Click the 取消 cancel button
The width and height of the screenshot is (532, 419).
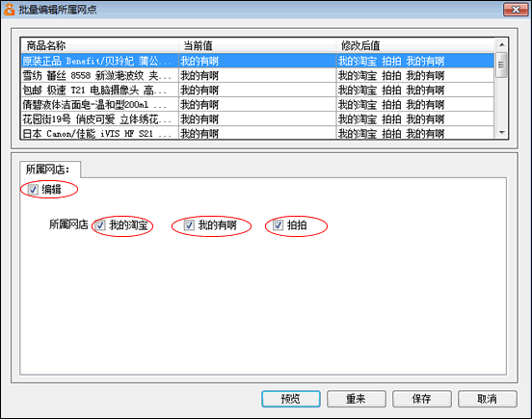(488, 399)
